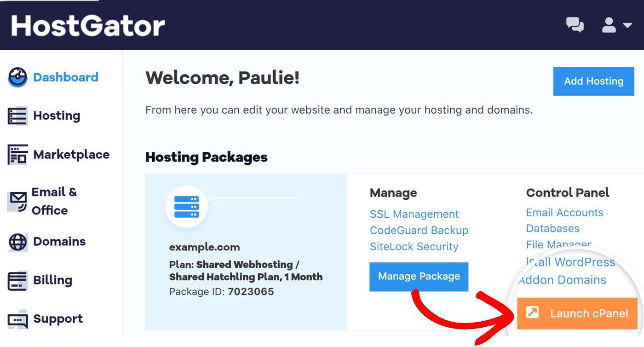The width and height of the screenshot is (644, 347).
Task: Open SSL Management
Action: 414,214
